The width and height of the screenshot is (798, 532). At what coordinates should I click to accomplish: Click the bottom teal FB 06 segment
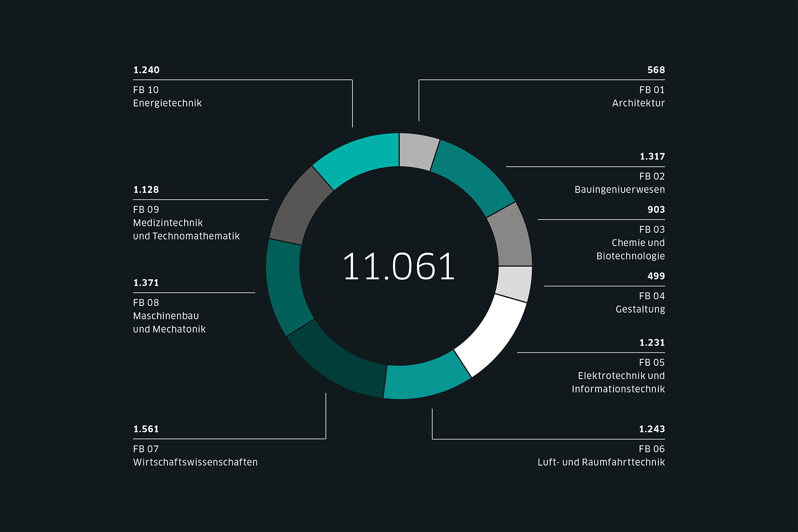click(425, 380)
